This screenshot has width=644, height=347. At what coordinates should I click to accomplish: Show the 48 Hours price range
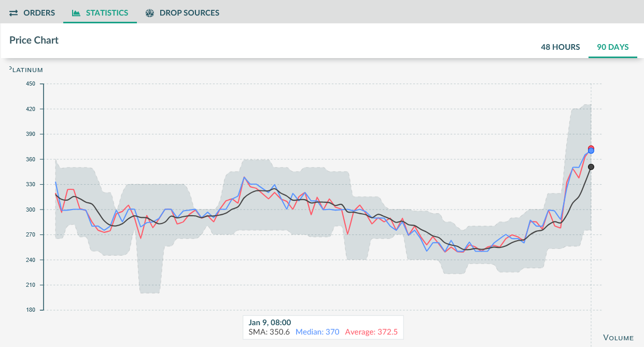pos(561,47)
